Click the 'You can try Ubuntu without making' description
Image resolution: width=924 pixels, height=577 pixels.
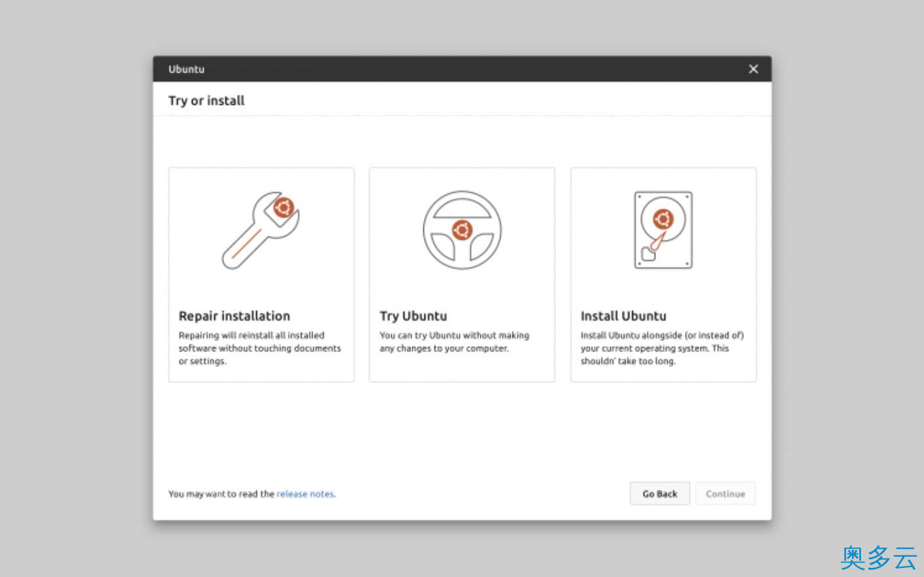[454, 342]
